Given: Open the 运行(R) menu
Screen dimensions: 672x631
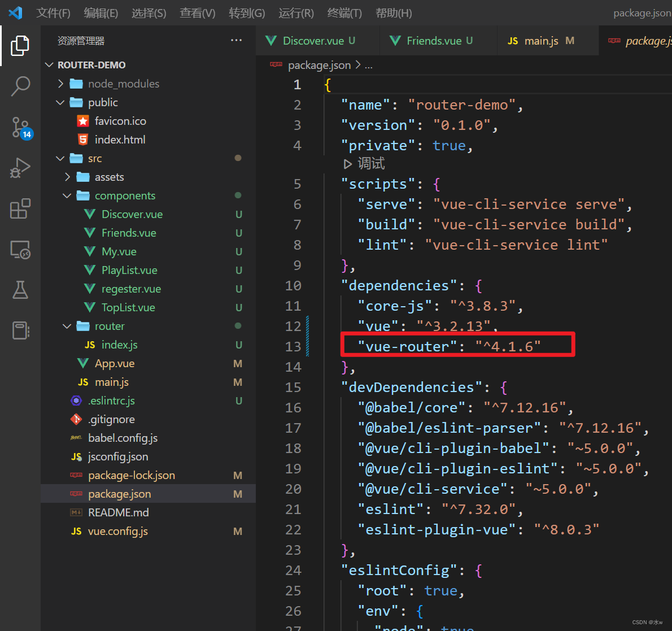Looking at the screenshot, I should 296,13.
